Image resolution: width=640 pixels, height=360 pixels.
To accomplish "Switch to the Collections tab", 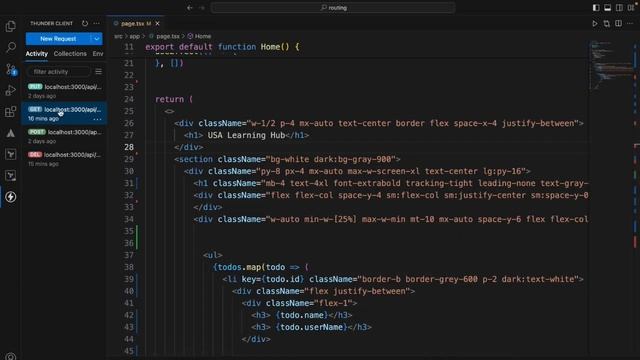I will coord(70,54).
